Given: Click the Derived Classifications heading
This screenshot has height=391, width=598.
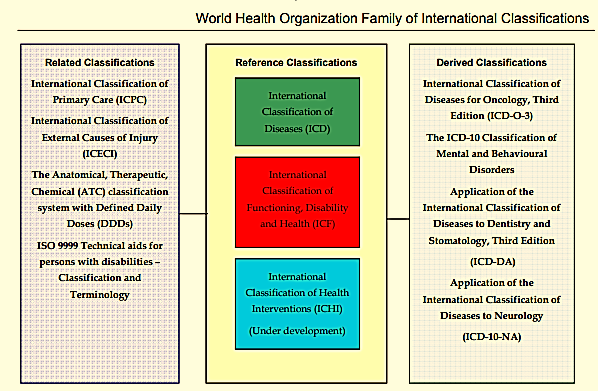Looking at the screenshot, I should click(x=492, y=63).
